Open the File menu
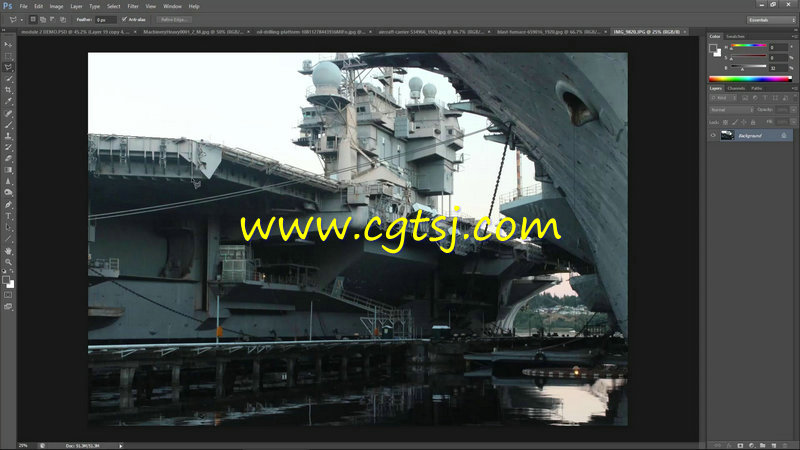Image resolution: width=800 pixels, height=450 pixels. (23, 6)
